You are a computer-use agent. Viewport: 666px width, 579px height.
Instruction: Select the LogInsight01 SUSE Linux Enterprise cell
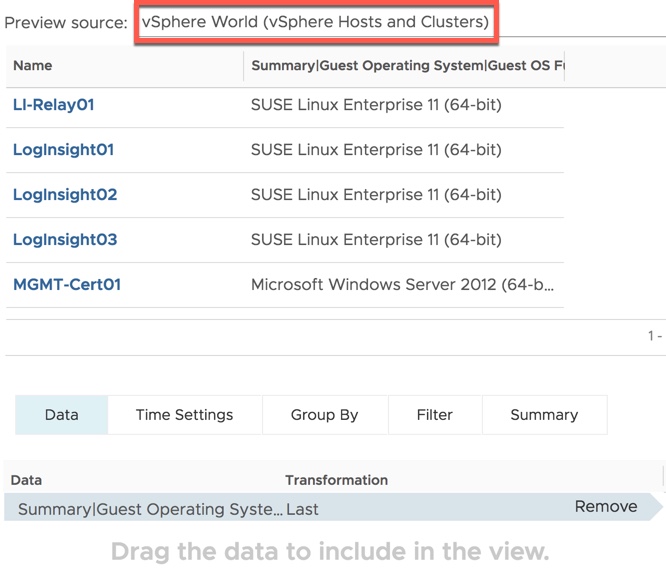tap(376, 150)
